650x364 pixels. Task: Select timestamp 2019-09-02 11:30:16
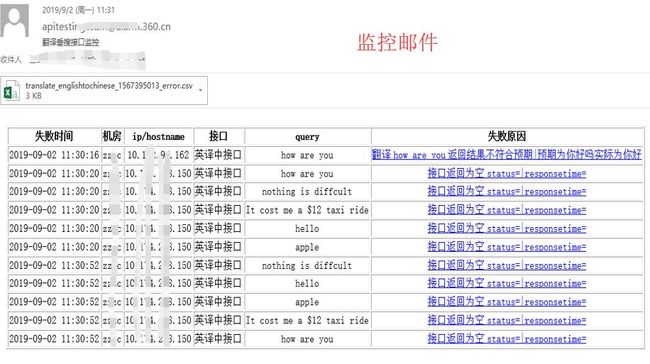tap(54, 155)
